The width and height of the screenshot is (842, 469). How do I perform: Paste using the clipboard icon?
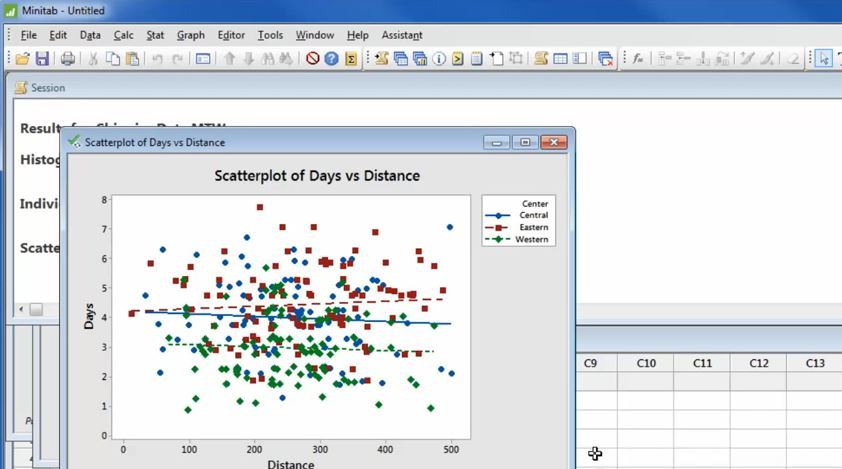click(132, 58)
